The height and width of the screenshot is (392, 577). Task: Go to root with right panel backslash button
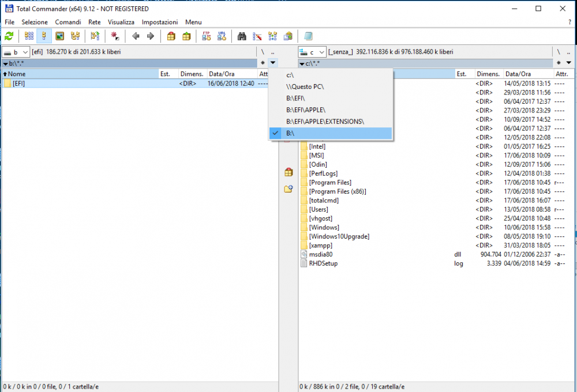click(559, 52)
